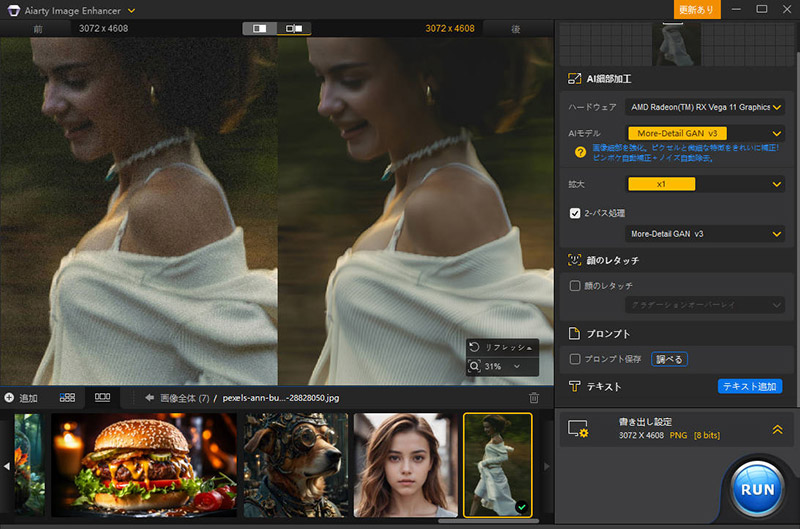The height and width of the screenshot is (529, 800).
Task: Click the PNG format label in export settings
Action: [x=678, y=435]
